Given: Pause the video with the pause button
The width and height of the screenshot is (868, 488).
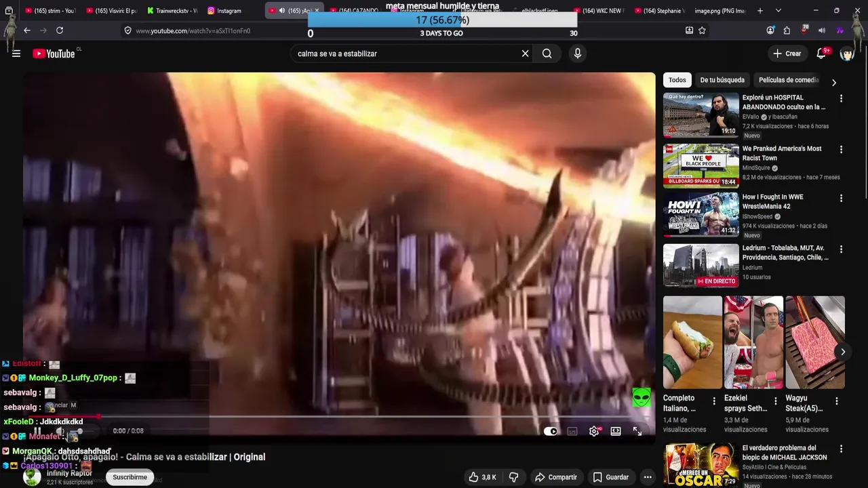Looking at the screenshot, I should pos(38,431).
